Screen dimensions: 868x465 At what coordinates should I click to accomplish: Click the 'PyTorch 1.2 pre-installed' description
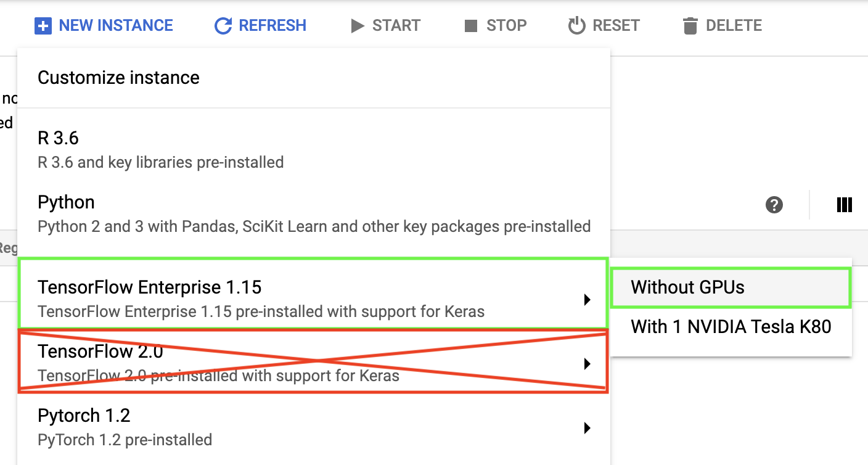[x=125, y=440]
